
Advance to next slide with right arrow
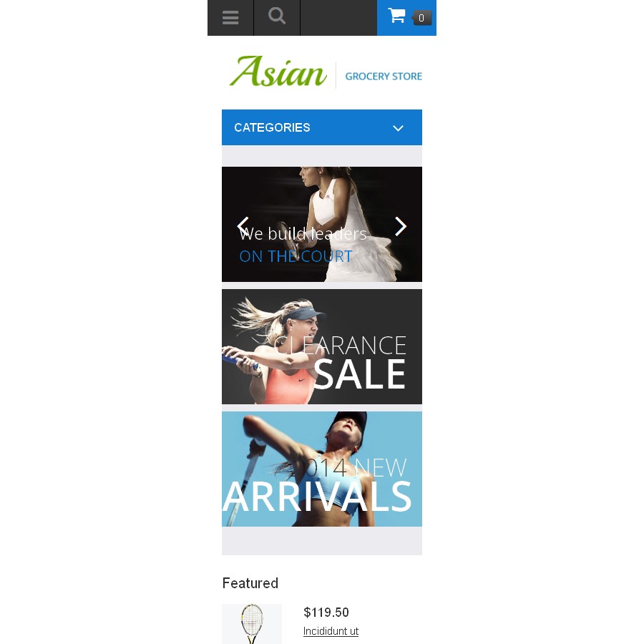click(401, 226)
